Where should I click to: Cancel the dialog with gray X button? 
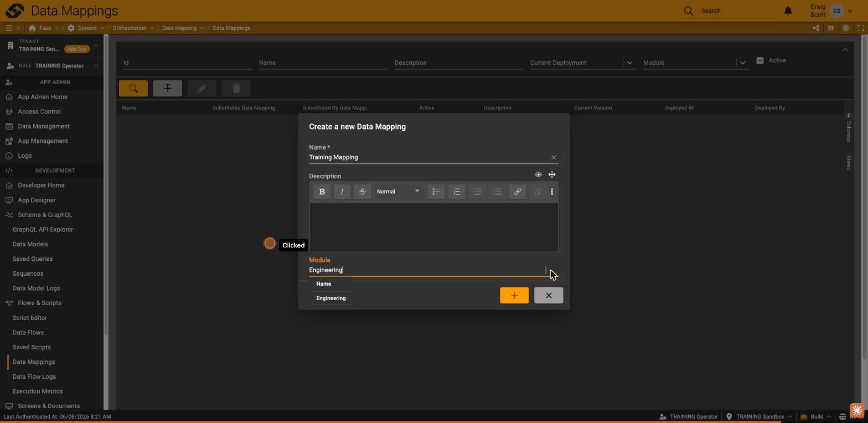pyautogui.click(x=549, y=295)
